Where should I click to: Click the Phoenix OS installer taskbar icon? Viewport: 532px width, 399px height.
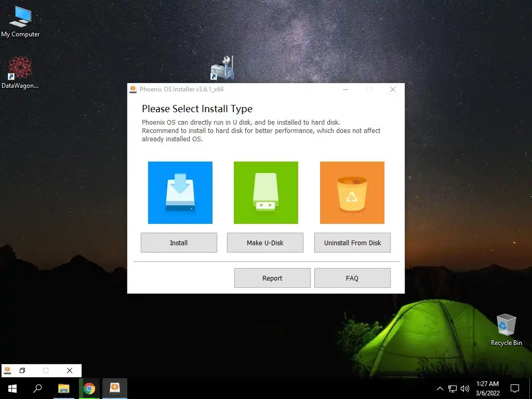[115, 389]
